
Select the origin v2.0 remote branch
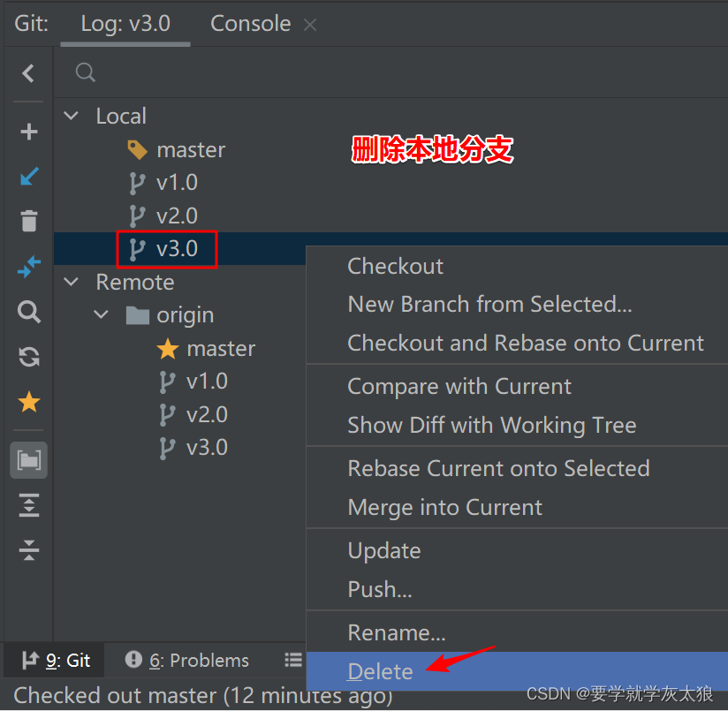207,414
